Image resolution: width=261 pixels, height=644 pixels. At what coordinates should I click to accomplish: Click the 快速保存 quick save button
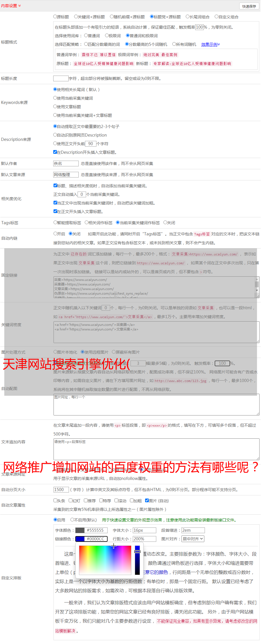249,6
